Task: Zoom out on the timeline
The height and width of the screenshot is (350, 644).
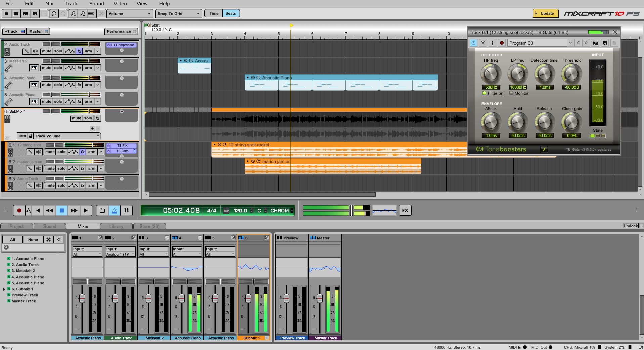Action: pos(82,14)
